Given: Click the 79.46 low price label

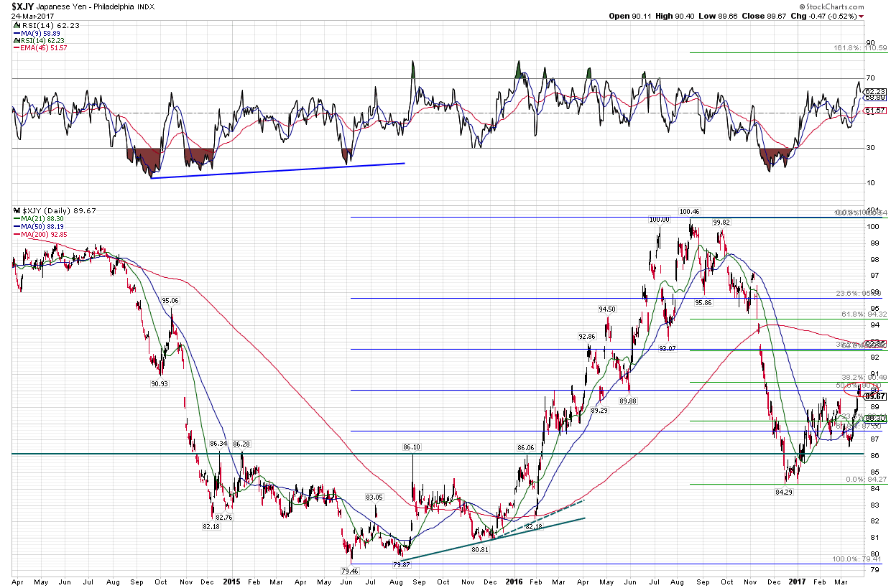Looking at the screenshot, I should pos(350,571).
